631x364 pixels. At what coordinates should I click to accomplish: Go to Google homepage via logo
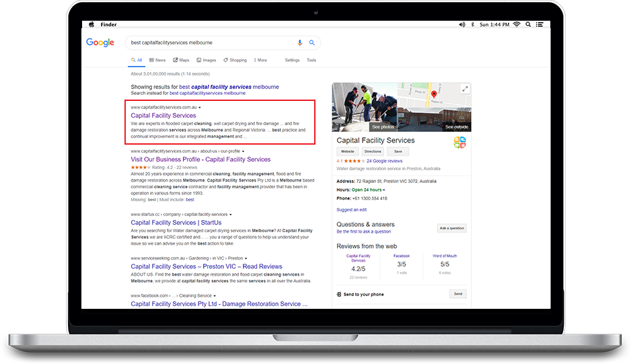pos(100,43)
